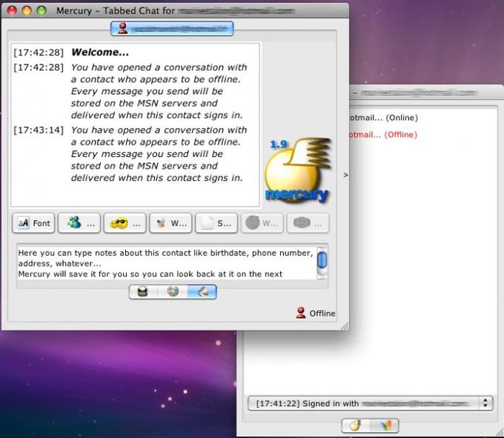Click the stepper arrows on Signed in dropdown
Viewport: 504px width, 438px height.
click(x=485, y=403)
